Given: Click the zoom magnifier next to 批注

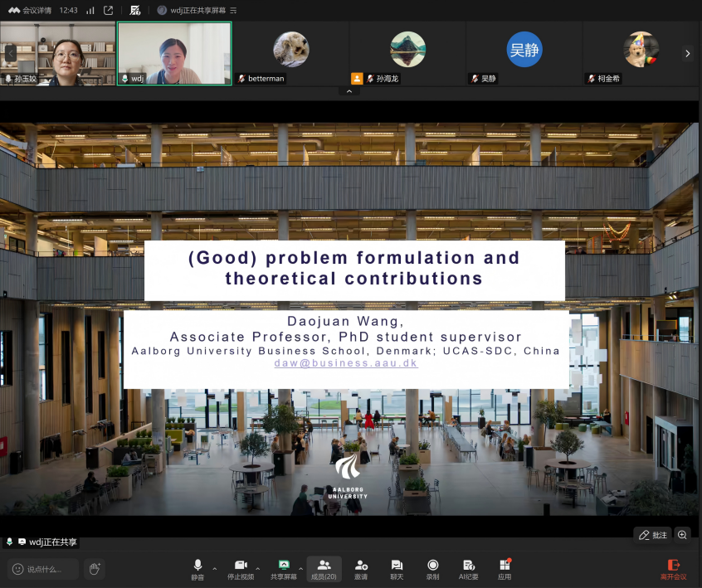Looking at the screenshot, I should 682,535.
